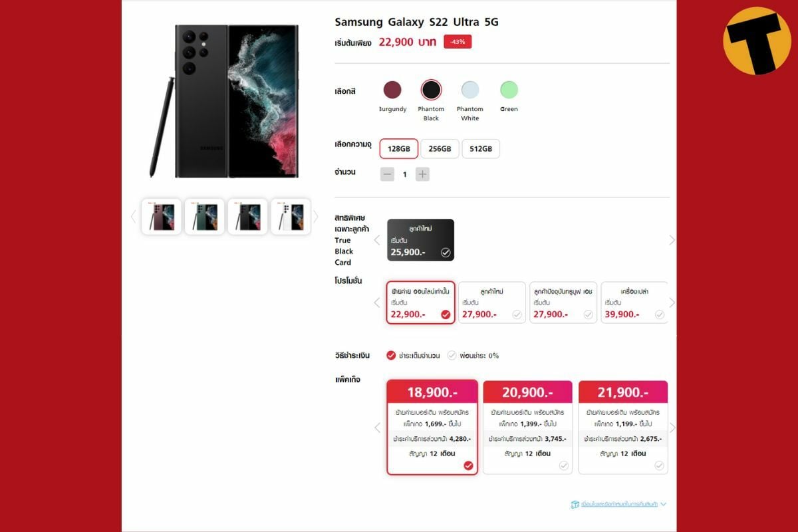This screenshot has height=532, width=798.
Task: Decrease quantity with the minus button
Action: tap(388, 174)
